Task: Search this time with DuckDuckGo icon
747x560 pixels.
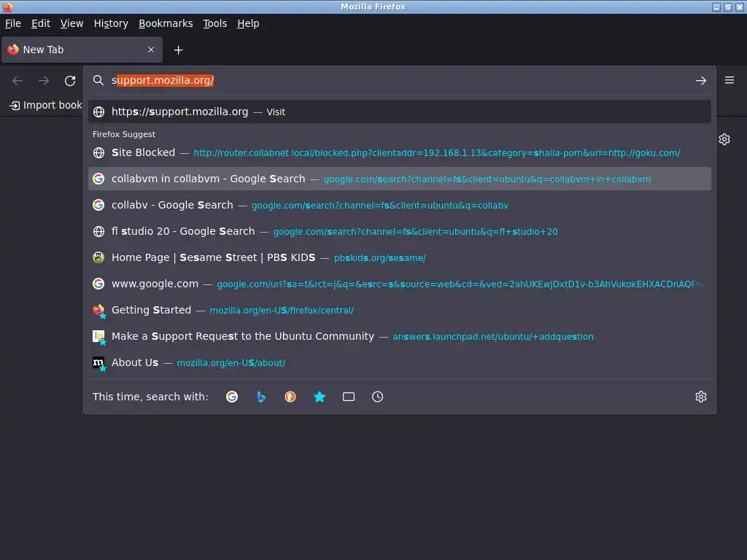Action: pyautogui.click(x=290, y=397)
